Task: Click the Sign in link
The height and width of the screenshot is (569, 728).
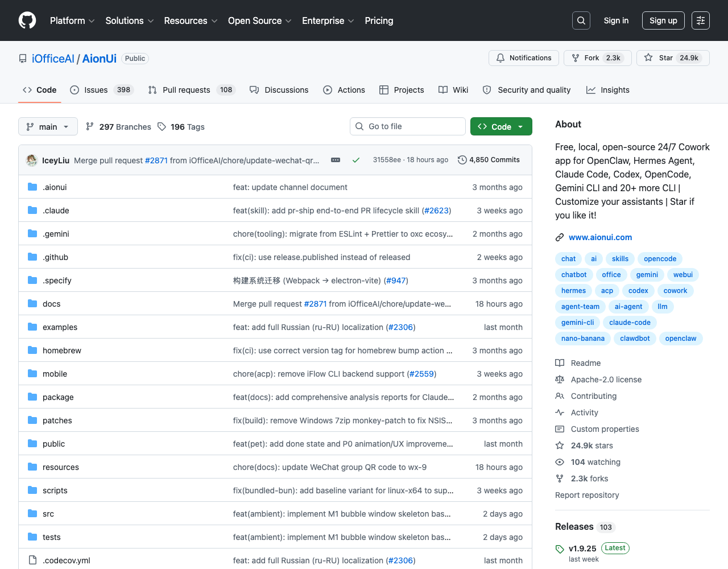Action: coord(616,20)
